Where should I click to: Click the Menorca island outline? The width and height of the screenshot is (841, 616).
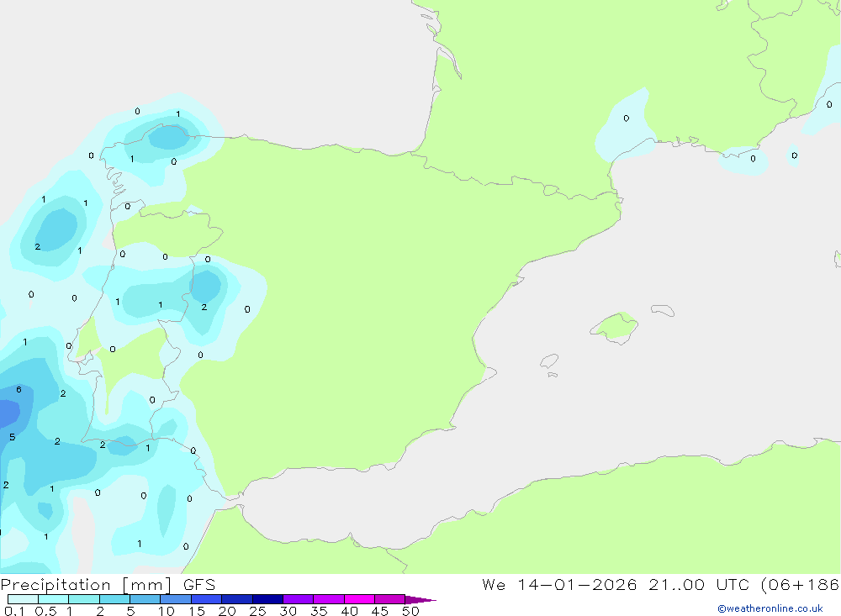pyautogui.click(x=663, y=310)
